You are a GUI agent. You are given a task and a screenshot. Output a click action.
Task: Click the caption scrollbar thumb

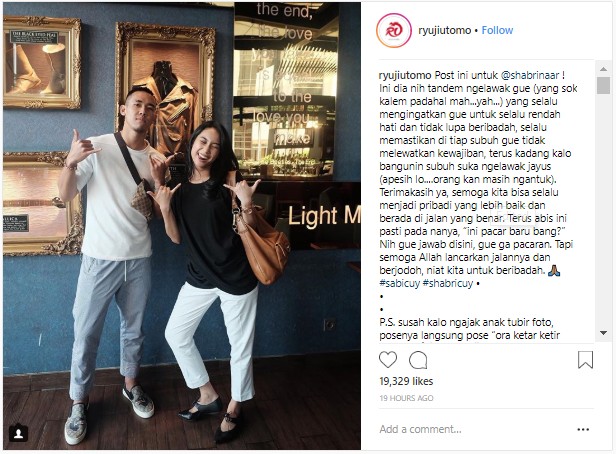603,85
